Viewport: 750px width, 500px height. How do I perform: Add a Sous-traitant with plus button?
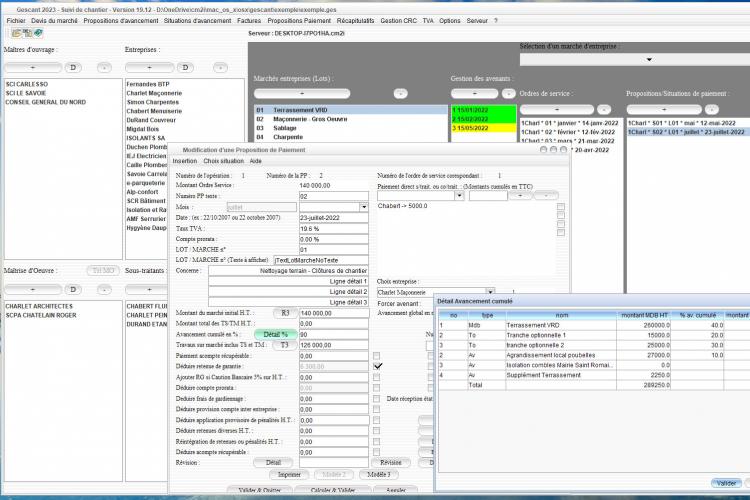[x=147, y=289]
